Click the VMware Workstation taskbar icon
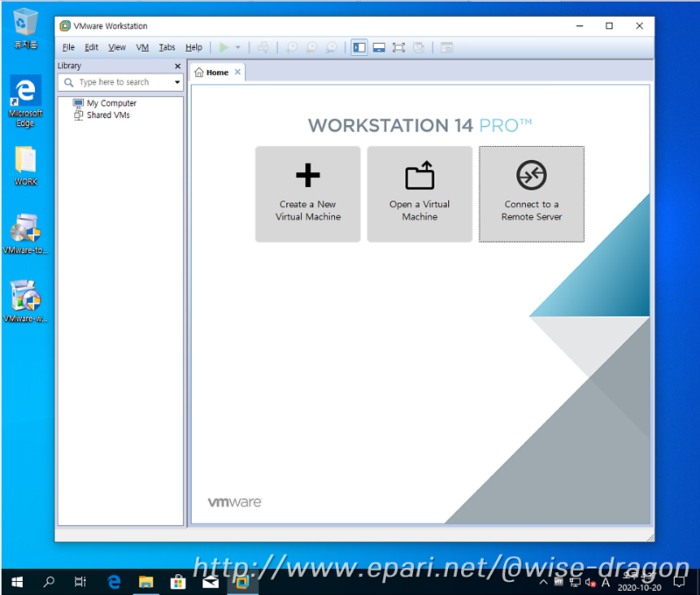The height and width of the screenshot is (595, 700). click(x=242, y=582)
